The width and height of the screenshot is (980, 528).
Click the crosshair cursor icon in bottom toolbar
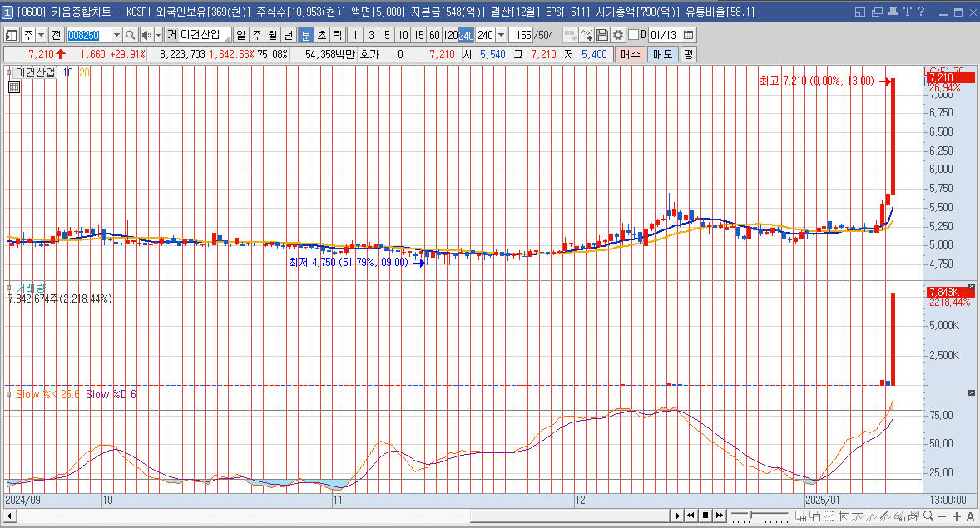[844, 516]
